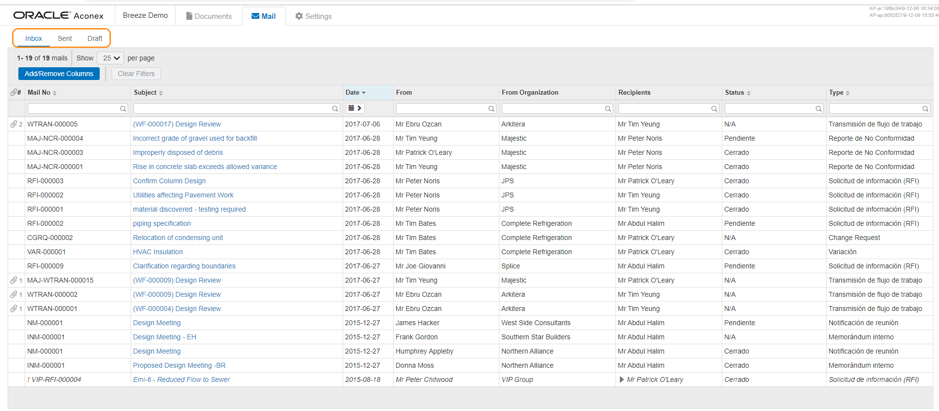Screen dimensions: 939x411
Task: Switch to the Sent tab
Action: click(x=65, y=38)
